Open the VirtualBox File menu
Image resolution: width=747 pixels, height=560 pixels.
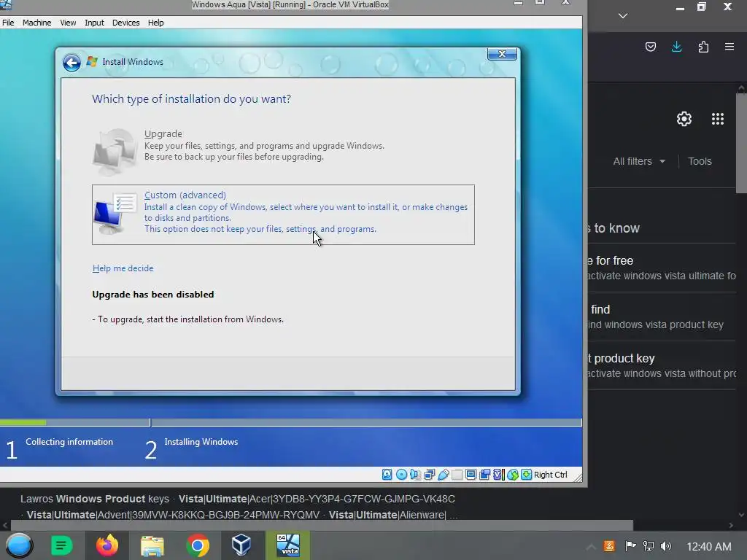tap(8, 23)
